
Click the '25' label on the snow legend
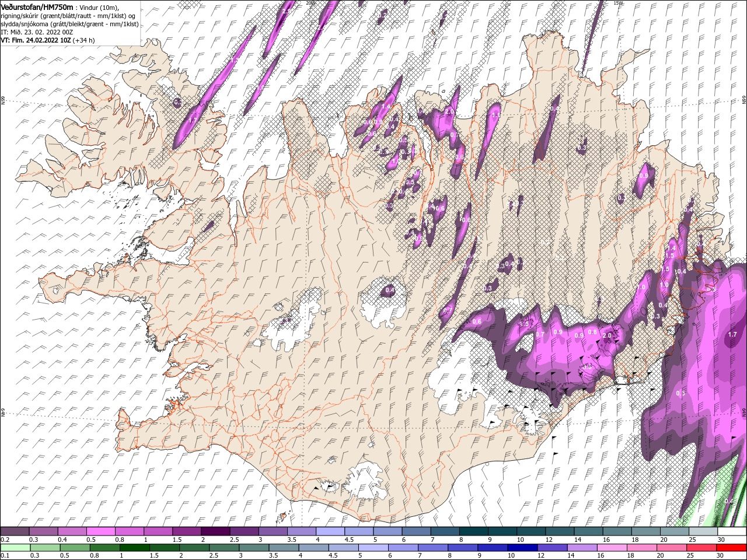pos(692,540)
